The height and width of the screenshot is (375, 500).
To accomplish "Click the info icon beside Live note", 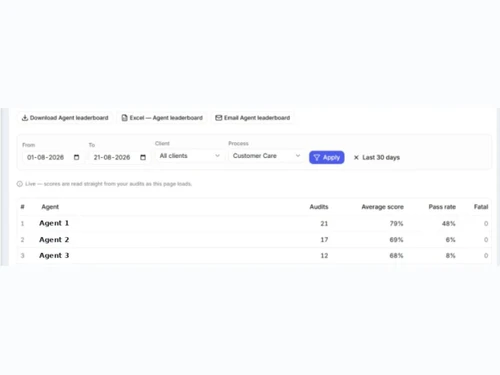I will click(20, 184).
